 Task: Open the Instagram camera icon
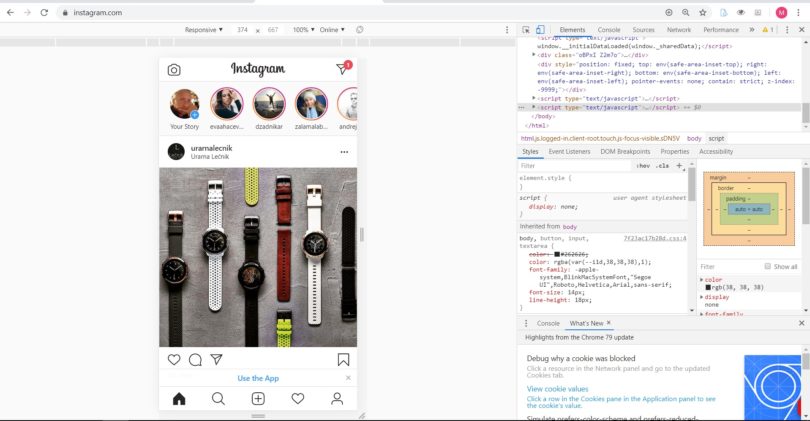pos(174,70)
